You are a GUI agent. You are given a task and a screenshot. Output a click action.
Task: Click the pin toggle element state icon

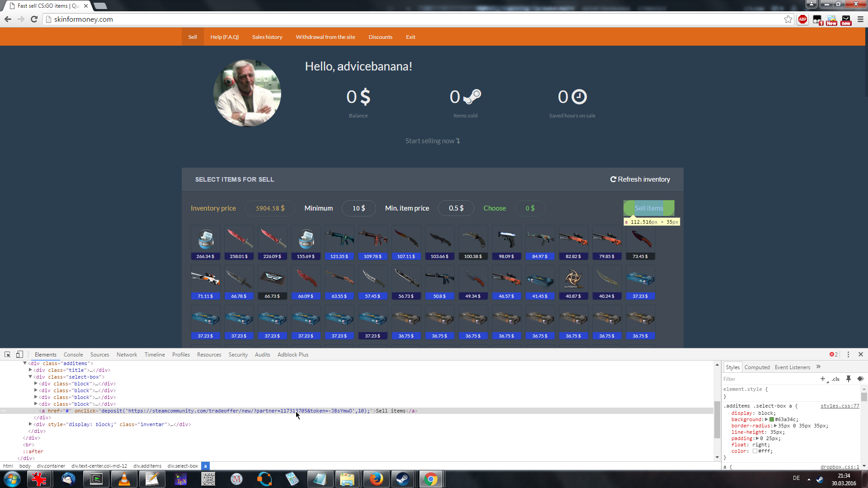(849, 379)
